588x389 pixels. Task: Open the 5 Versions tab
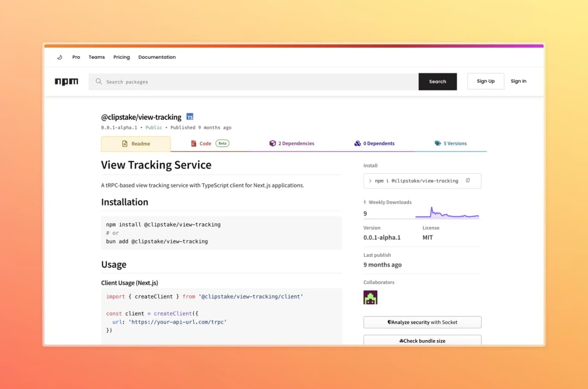[x=450, y=143]
